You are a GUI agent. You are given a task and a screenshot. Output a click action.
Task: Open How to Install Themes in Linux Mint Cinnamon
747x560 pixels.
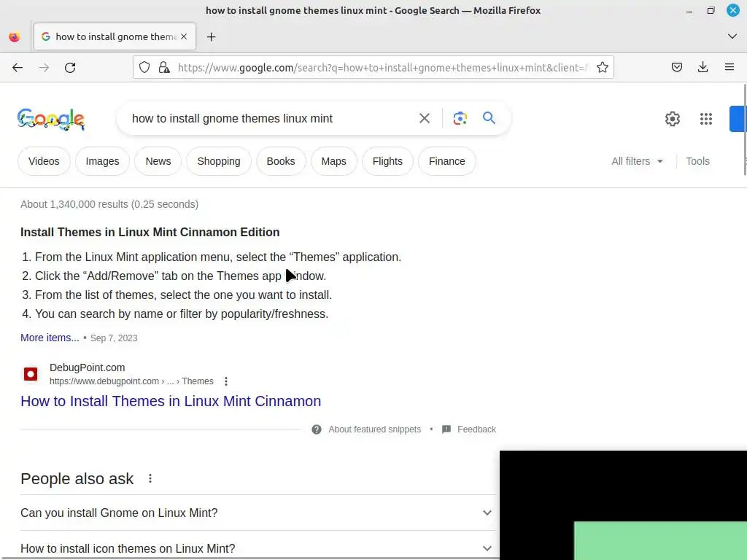click(x=171, y=401)
